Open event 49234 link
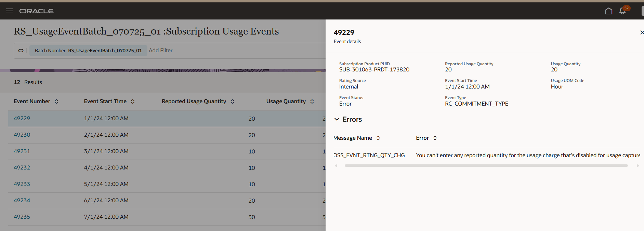644x231 pixels. click(x=22, y=201)
